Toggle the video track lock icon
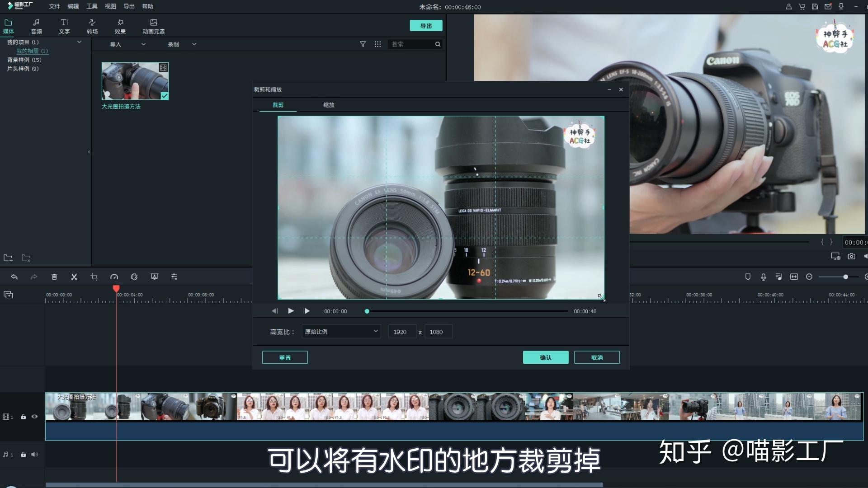The height and width of the screenshot is (488, 868). click(x=23, y=417)
